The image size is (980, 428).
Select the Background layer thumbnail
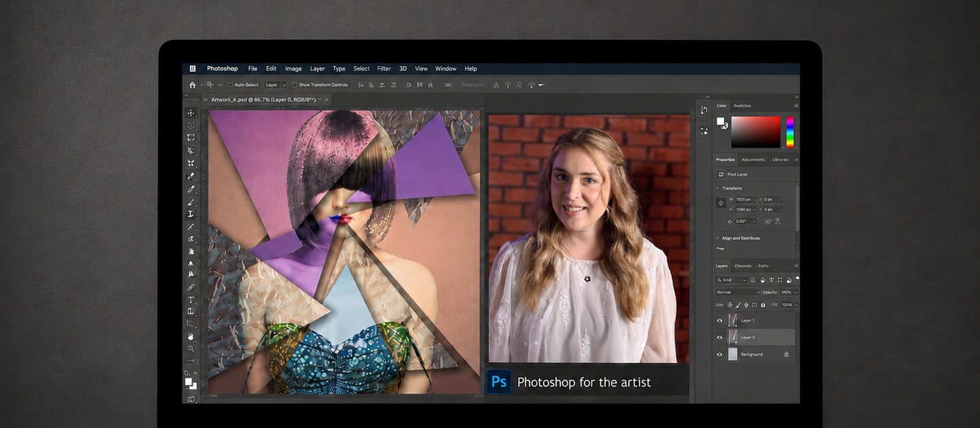(x=732, y=354)
